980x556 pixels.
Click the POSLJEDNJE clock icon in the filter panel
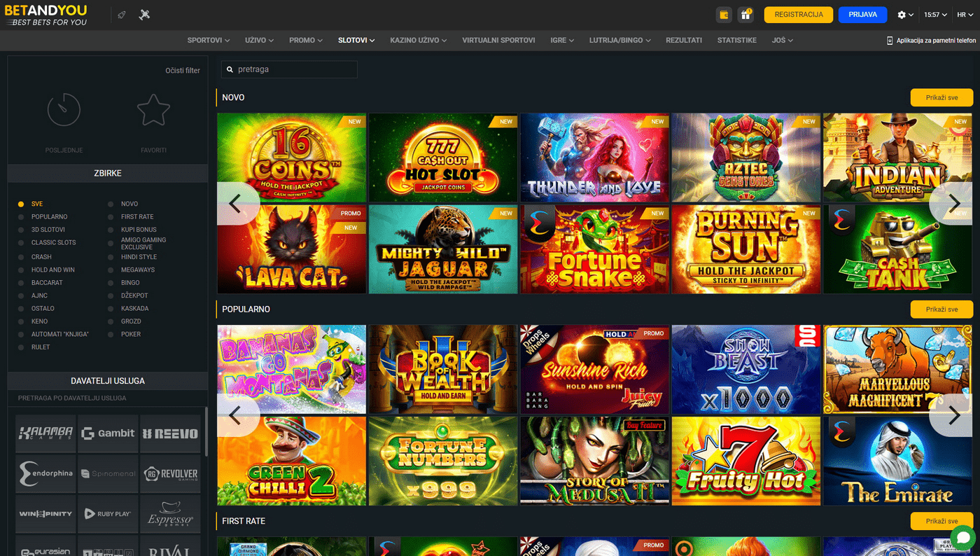pos(64,110)
